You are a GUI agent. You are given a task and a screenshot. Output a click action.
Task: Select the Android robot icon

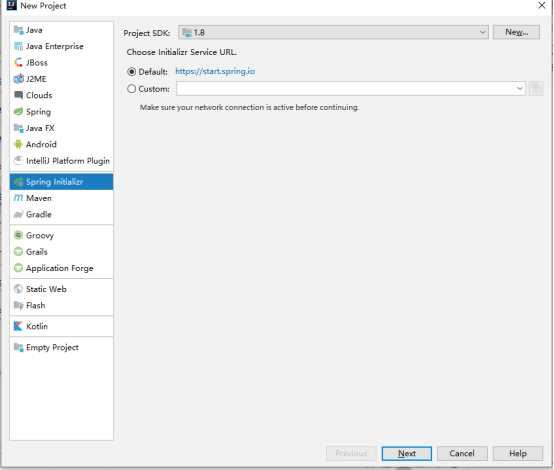pyautogui.click(x=18, y=144)
